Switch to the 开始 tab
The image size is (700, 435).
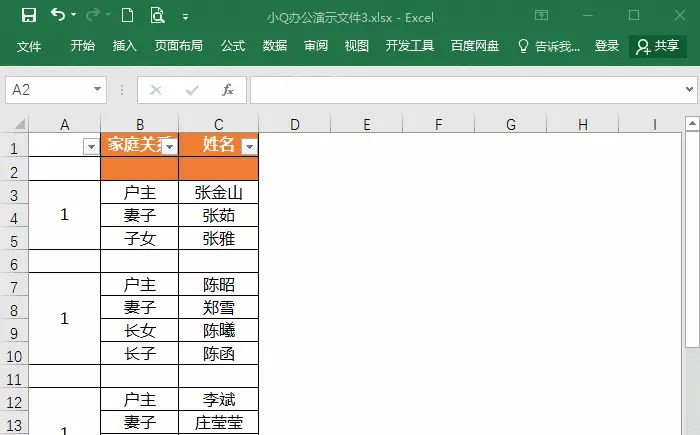[83, 46]
